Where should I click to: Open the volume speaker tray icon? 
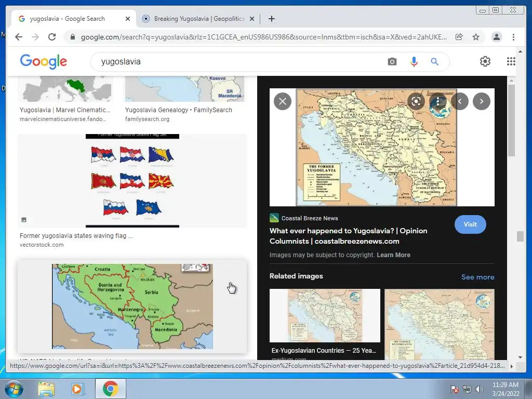pyautogui.click(x=480, y=389)
